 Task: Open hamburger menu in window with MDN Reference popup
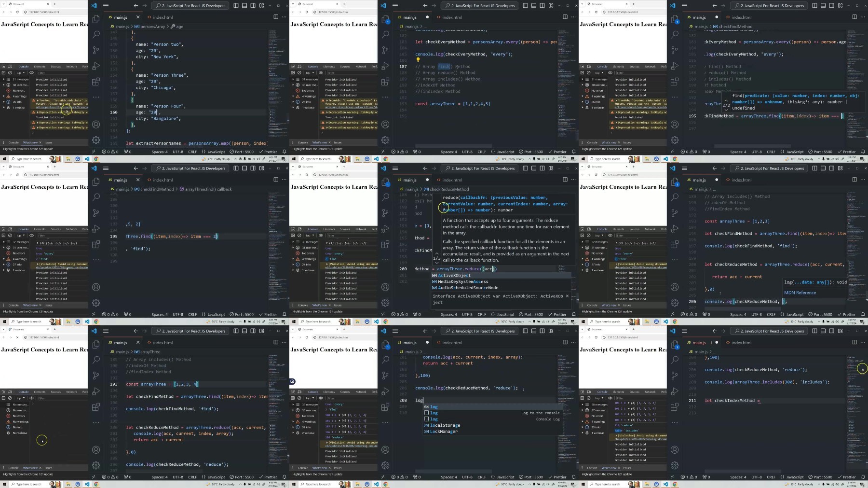(x=684, y=168)
